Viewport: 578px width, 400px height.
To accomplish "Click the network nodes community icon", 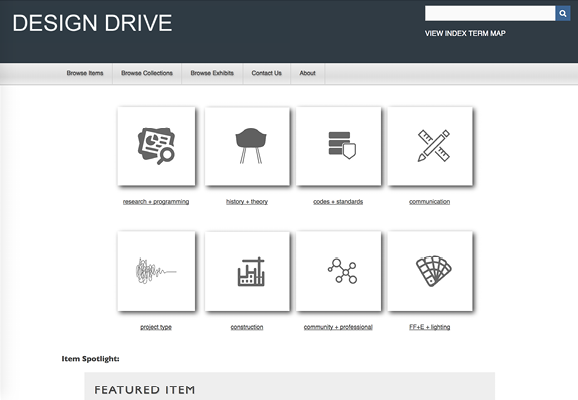I will pos(338,271).
